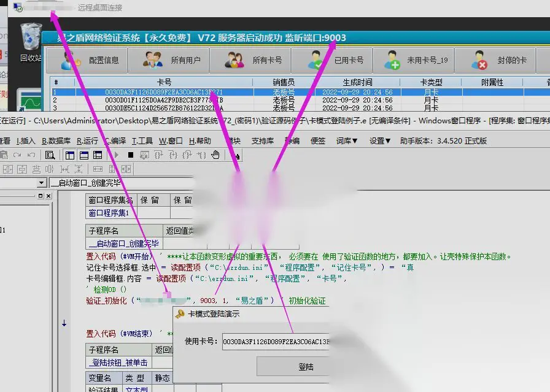Click the same width icon
Image resolution: width=550 pixels, height=392 pixels.
98,169
